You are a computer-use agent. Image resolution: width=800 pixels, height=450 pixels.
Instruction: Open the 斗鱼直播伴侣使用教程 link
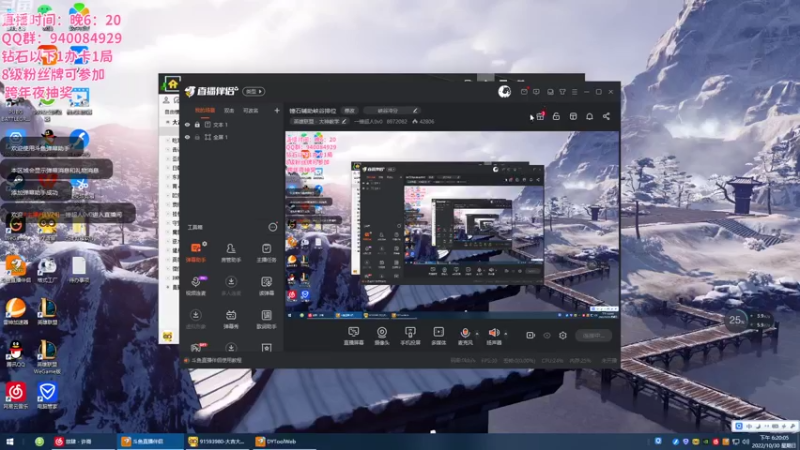coord(217,360)
